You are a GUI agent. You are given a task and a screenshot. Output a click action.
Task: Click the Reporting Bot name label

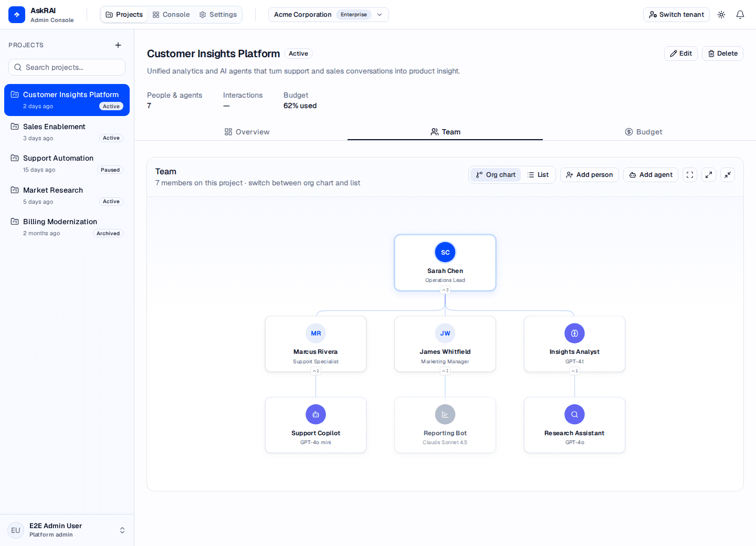pyautogui.click(x=445, y=433)
